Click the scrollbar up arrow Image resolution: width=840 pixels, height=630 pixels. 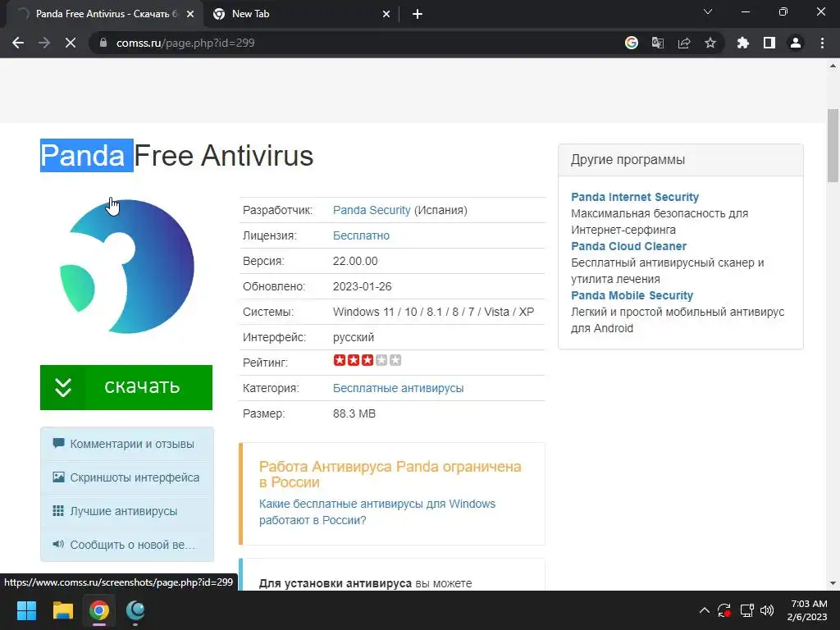tap(833, 66)
